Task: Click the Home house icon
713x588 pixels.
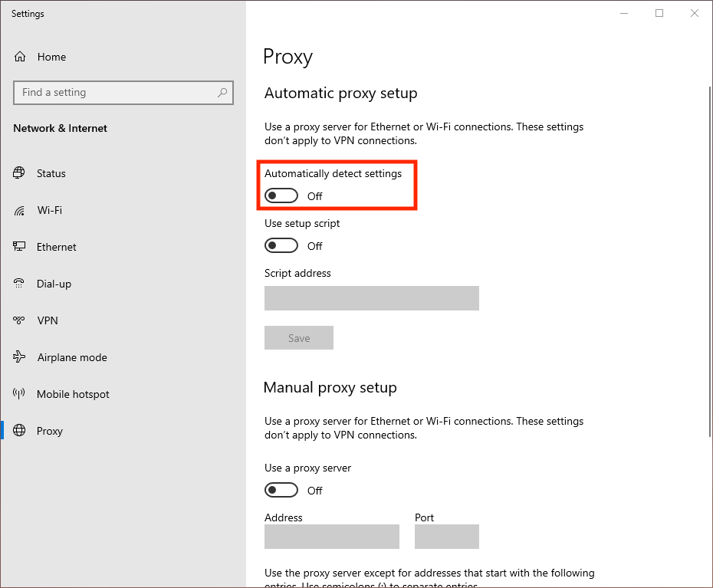Action: click(x=18, y=56)
